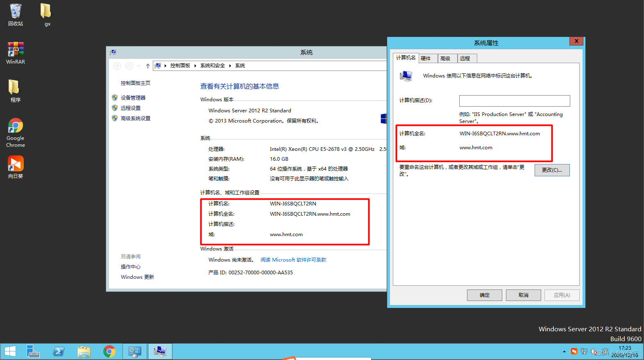Click the address bar computer icon
Viewport: 644px width, 360px height.
158,66
